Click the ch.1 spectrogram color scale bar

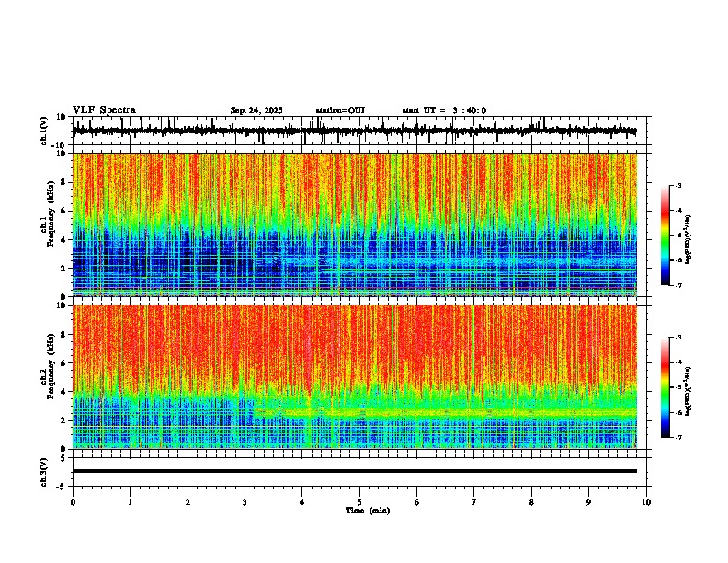click(x=665, y=236)
